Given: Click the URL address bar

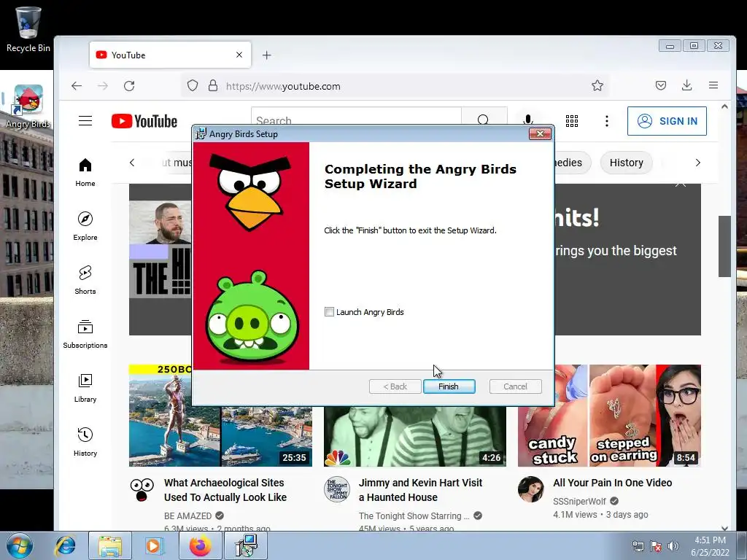Looking at the screenshot, I should tap(395, 86).
